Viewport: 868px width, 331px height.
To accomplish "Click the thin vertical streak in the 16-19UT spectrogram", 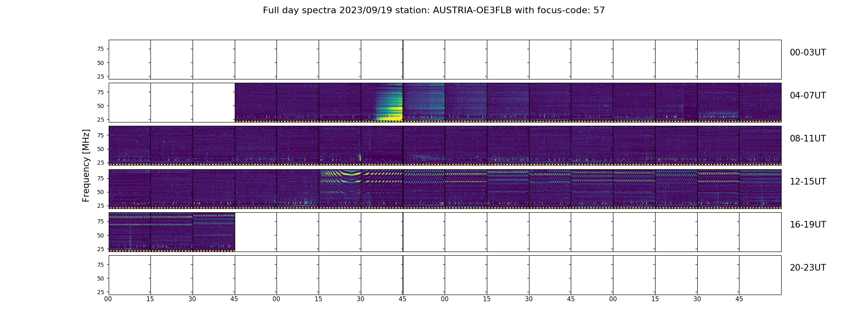I will coord(131,237).
